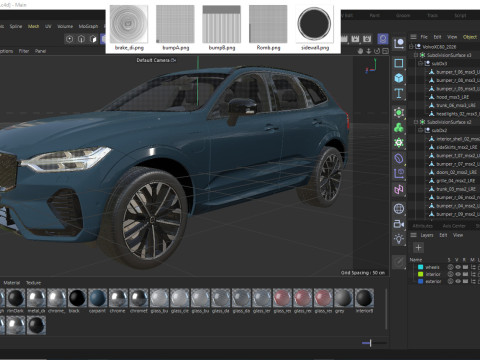
Task: Click the exterior layer blue color swatch
Action: click(420, 281)
